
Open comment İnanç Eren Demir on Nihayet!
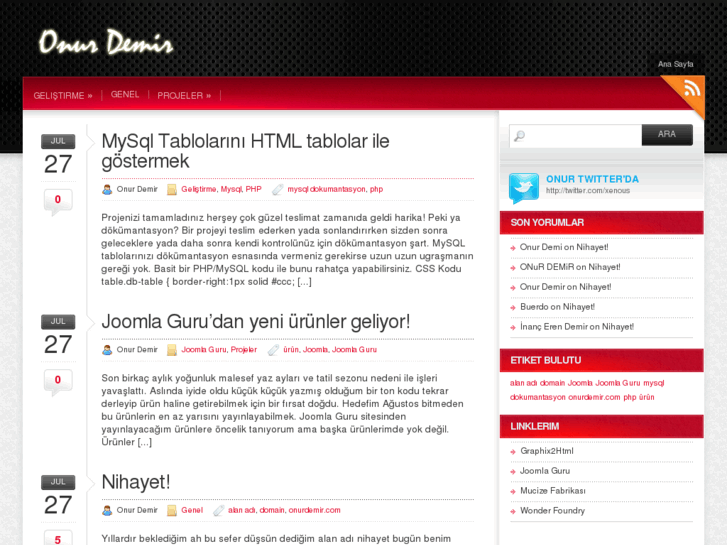[x=577, y=327]
